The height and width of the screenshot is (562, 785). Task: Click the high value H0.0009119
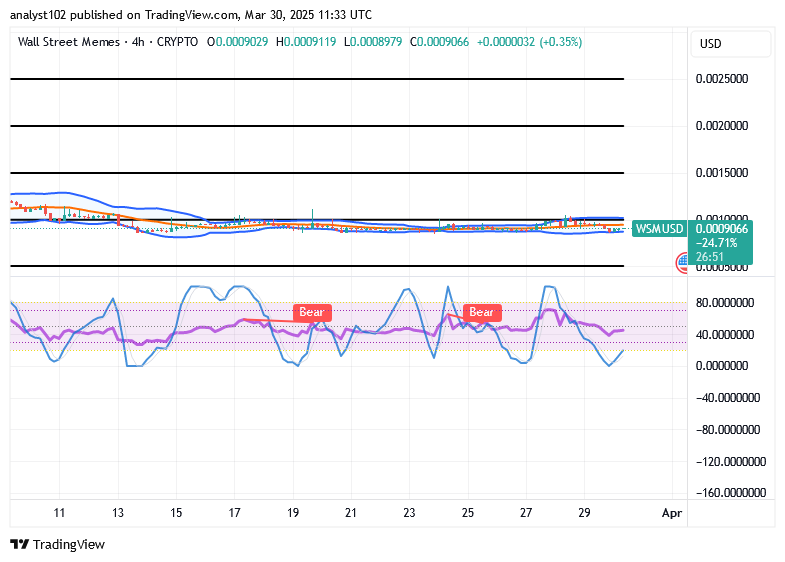point(306,42)
